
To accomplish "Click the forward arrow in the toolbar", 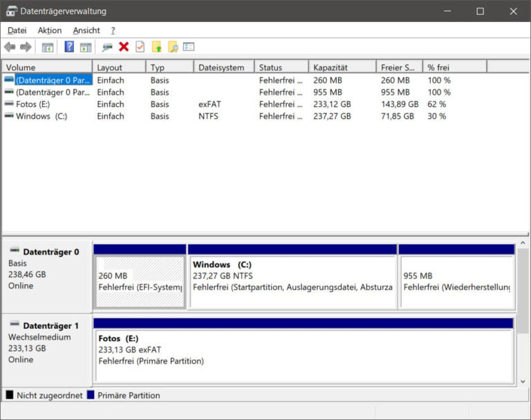I will (26, 47).
